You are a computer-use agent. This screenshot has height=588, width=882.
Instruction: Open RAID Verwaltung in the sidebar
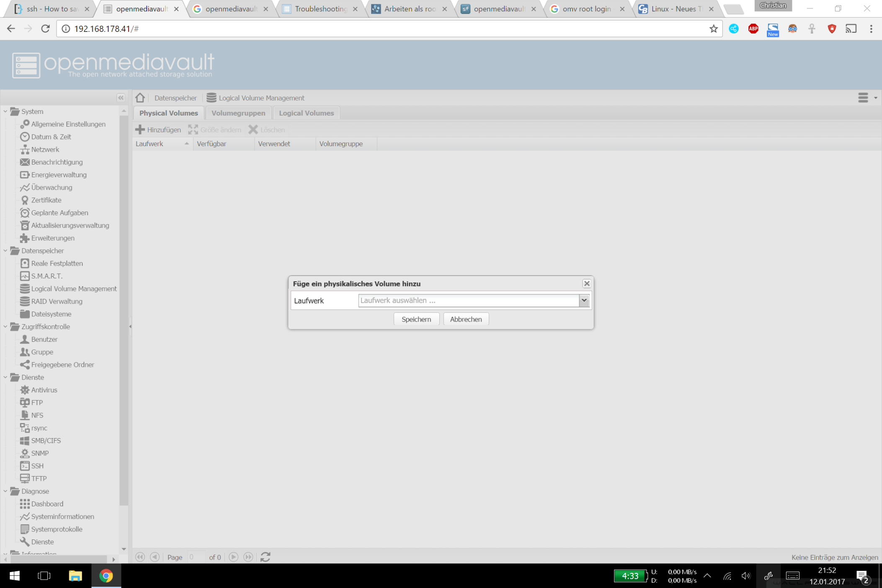click(x=57, y=301)
